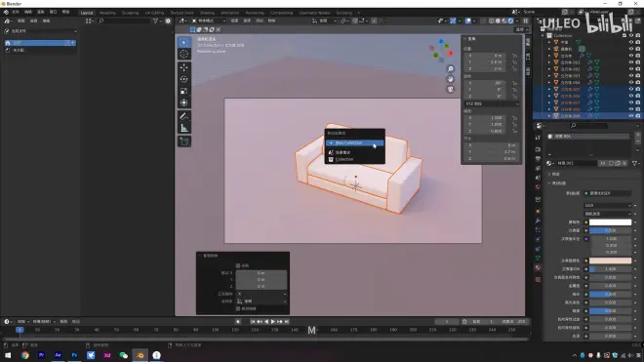644x362 pixels.
Task: Switch viewport to rendered shading
Action: coord(511,20)
